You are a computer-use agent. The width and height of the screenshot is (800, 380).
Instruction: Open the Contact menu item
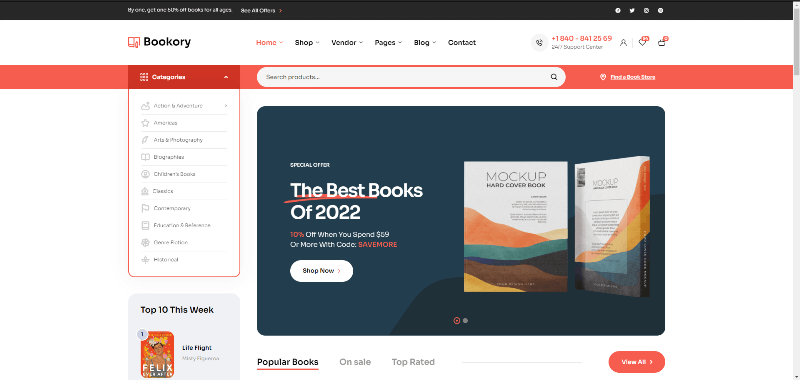coord(462,43)
